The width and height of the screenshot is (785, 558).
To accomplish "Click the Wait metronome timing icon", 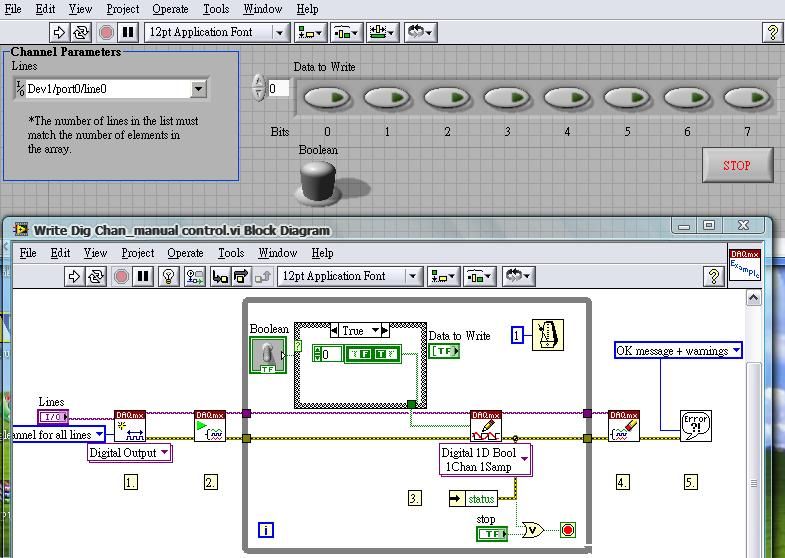I will click(547, 335).
